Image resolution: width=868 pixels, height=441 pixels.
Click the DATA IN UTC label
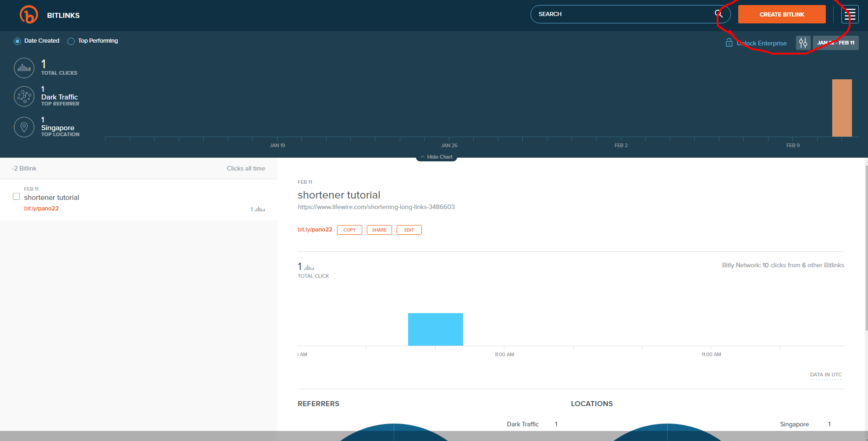click(826, 375)
